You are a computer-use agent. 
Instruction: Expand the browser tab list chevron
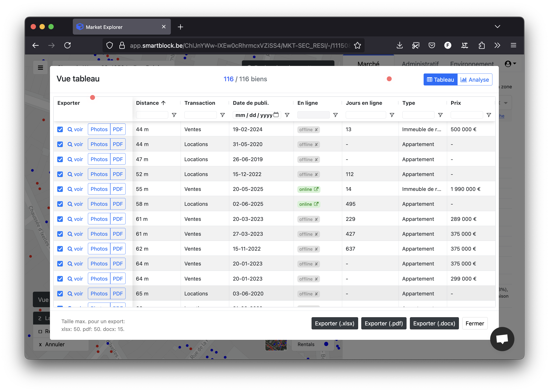(497, 27)
